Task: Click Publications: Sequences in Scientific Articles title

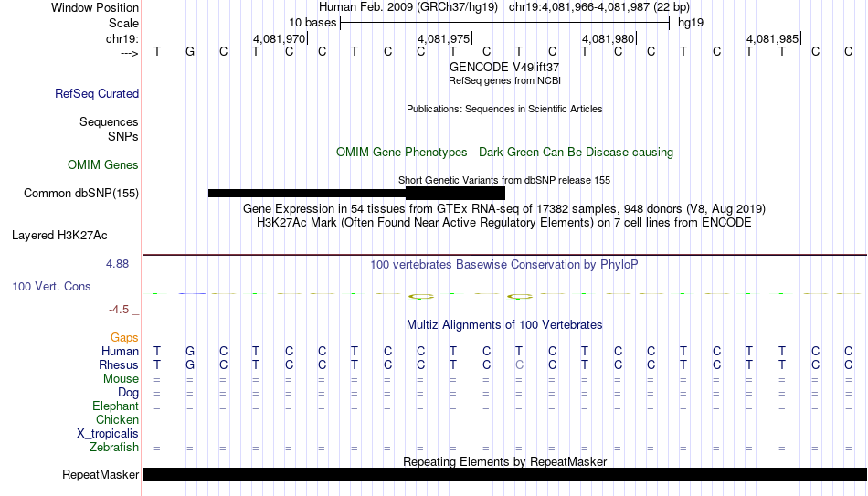Action: click(x=504, y=109)
